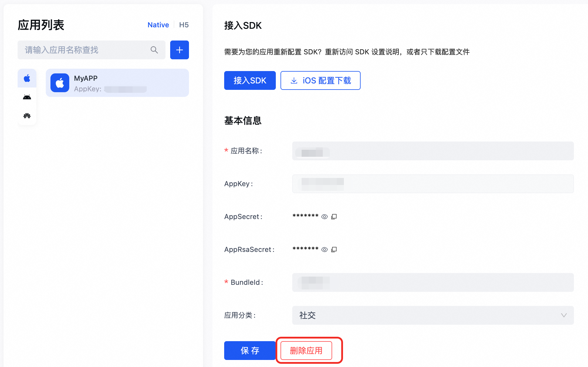Viewport: 588px width, 367px height.
Task: Download the iOS 配置下载 file
Action: (320, 80)
